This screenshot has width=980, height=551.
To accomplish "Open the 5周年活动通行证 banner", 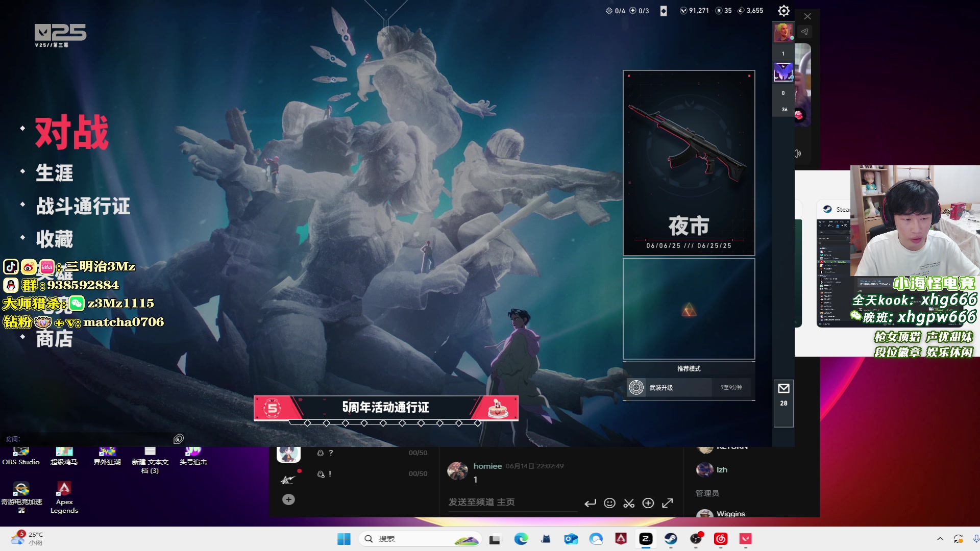I will click(x=386, y=408).
